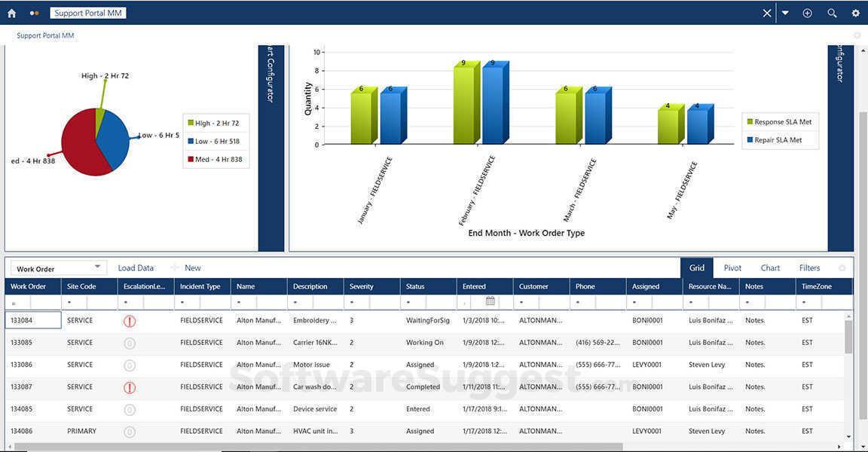This screenshot has width=868, height=452.
Task: Open settings with the top-right gear icon
Action: click(x=855, y=13)
